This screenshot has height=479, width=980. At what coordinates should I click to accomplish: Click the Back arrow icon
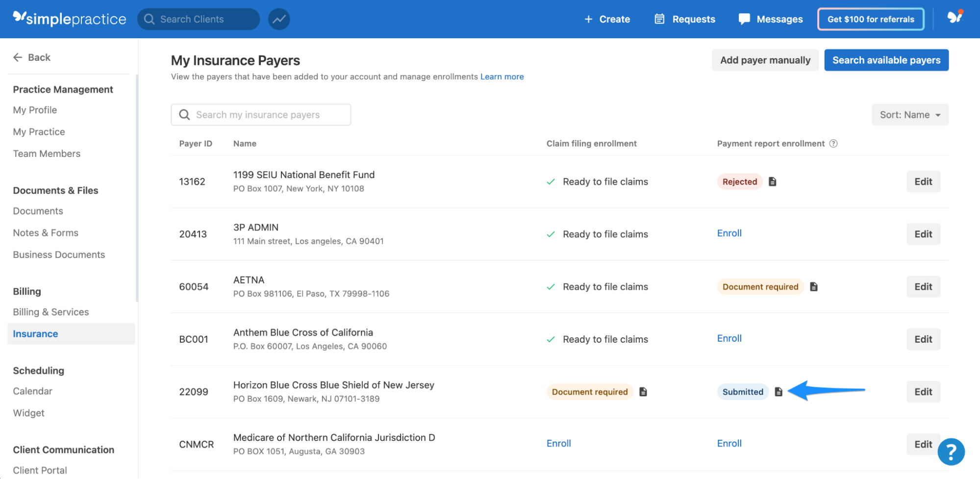point(18,57)
